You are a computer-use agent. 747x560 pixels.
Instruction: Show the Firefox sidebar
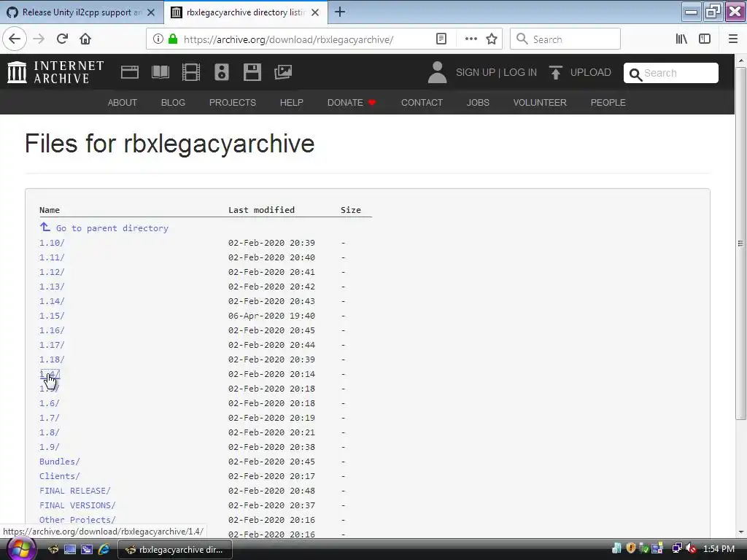coord(705,39)
